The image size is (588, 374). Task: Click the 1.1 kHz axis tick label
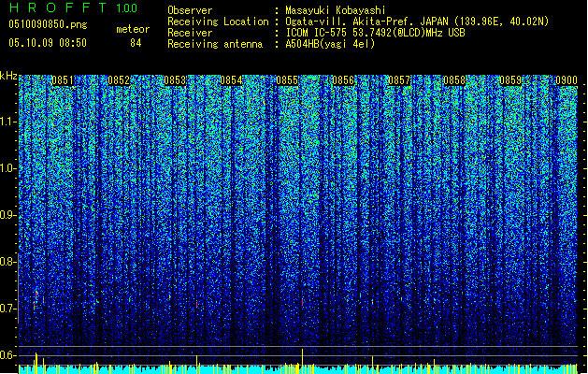click(8, 122)
